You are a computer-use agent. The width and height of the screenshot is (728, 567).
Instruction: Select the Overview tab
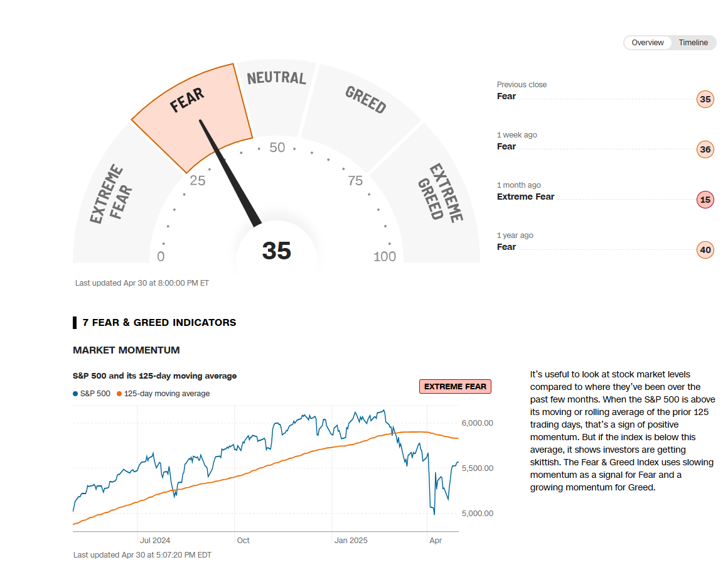point(648,43)
